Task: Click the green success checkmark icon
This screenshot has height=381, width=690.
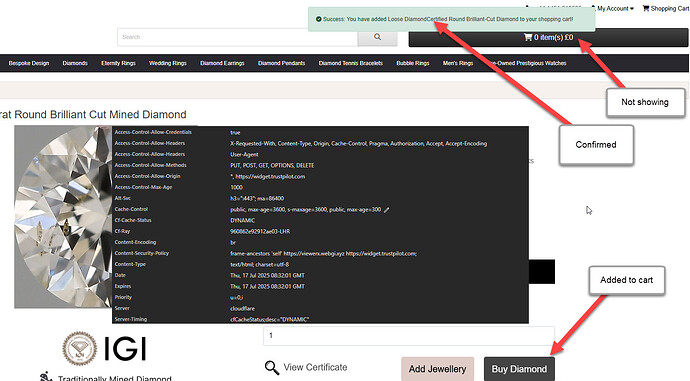Action: (319, 19)
